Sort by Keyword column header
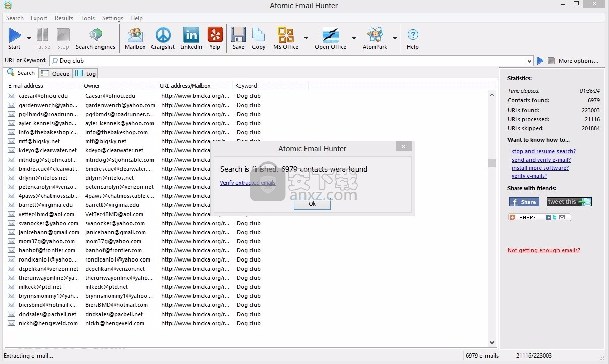Screen dimensions: 609x364 click(x=271, y=86)
